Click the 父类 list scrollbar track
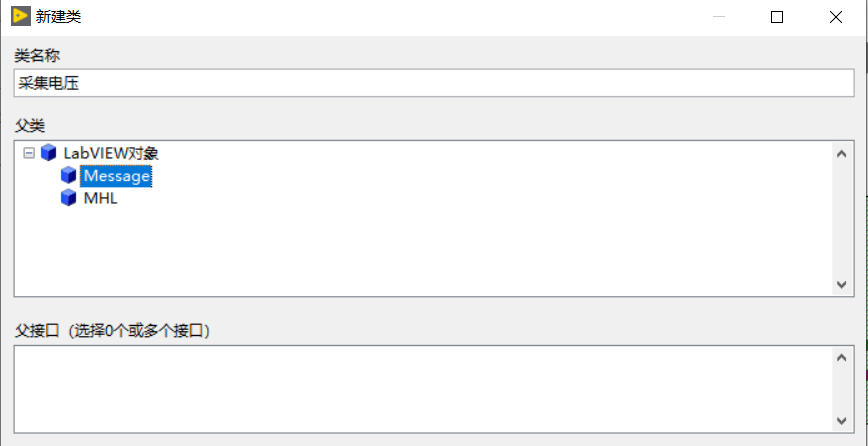This screenshot has width=868, height=446. click(841, 220)
